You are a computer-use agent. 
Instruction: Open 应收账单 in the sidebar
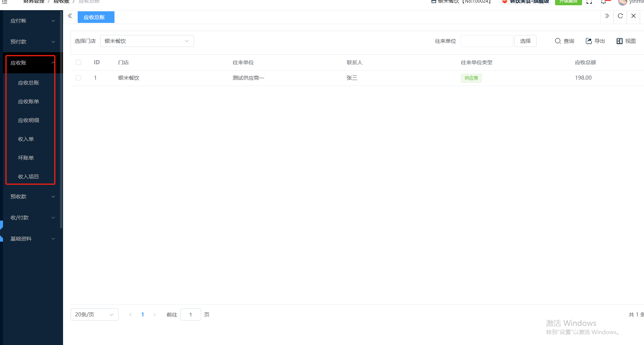(x=29, y=101)
